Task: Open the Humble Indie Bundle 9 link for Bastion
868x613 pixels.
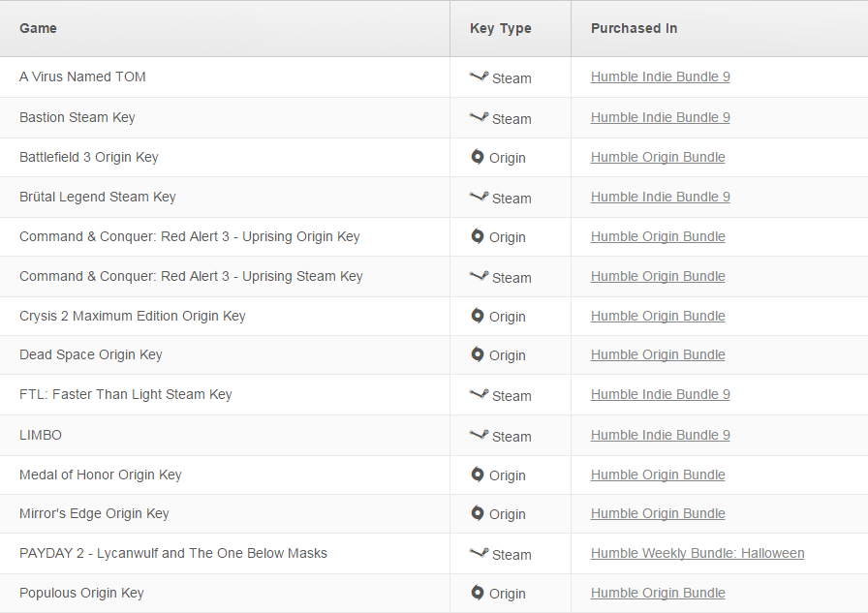Action: [x=661, y=117]
